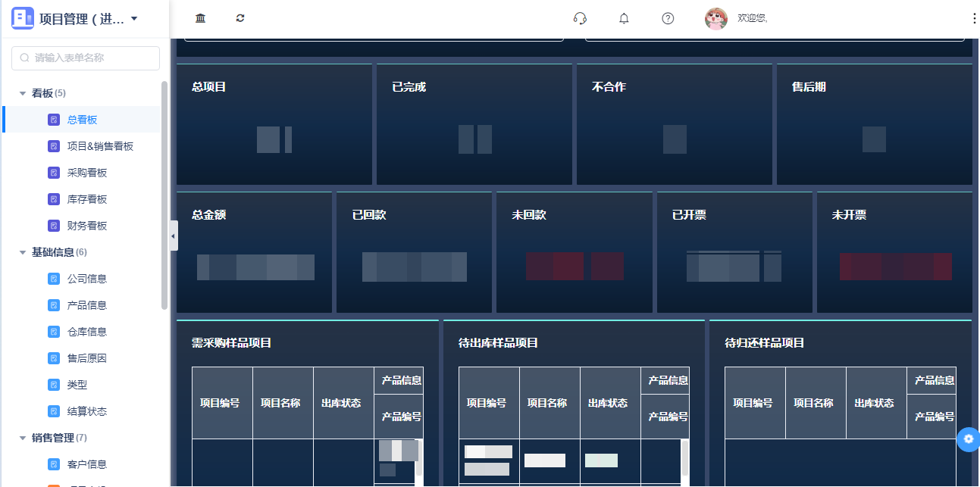980x487 pixels.
Task: Click the icon next to 财务看板
Action: pos(54,226)
